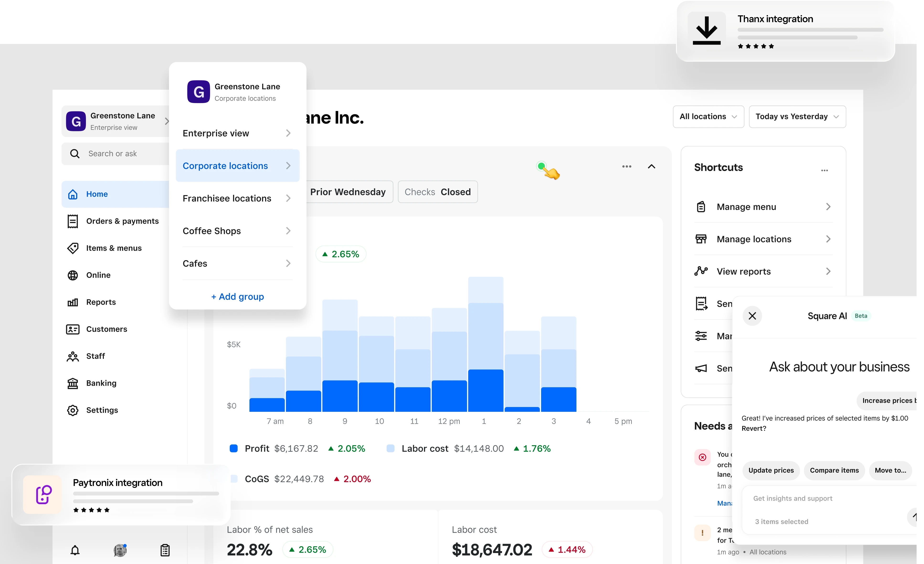Close the Square AI panel

tap(752, 316)
